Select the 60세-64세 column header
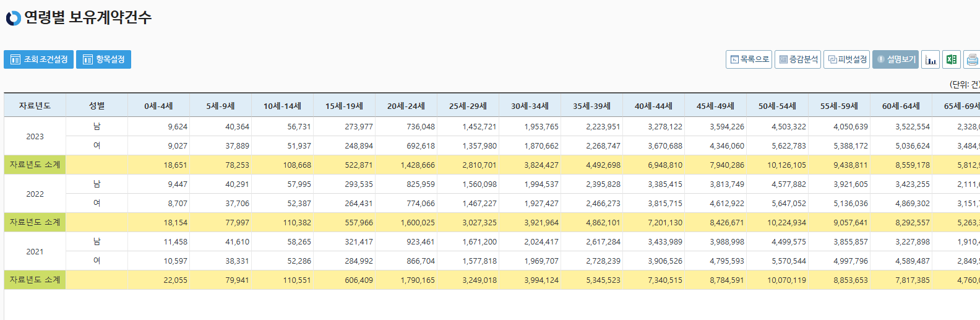 point(901,106)
